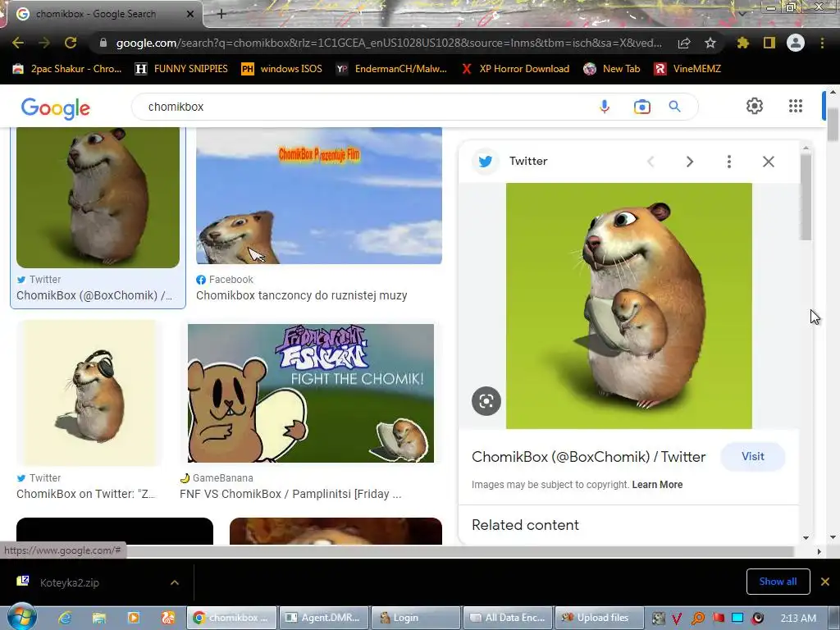
Task: Open the downloaded Koteyka2.zip file
Action: click(69, 582)
